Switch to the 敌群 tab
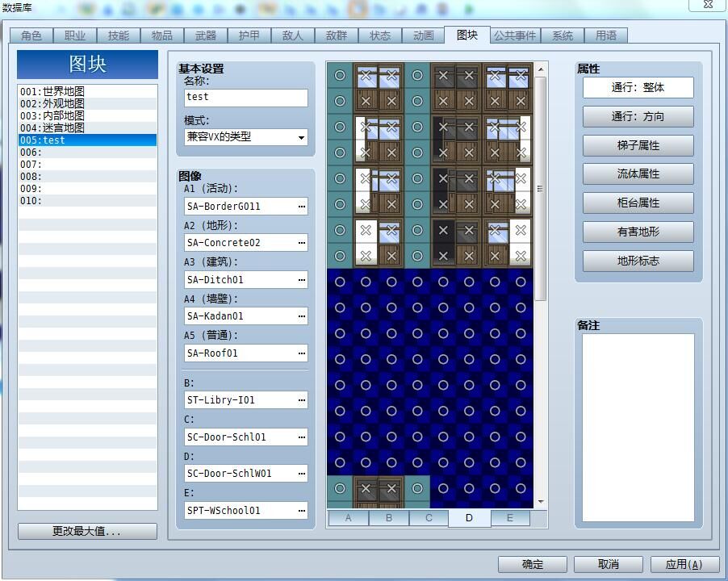728x581 pixels. tap(337, 36)
